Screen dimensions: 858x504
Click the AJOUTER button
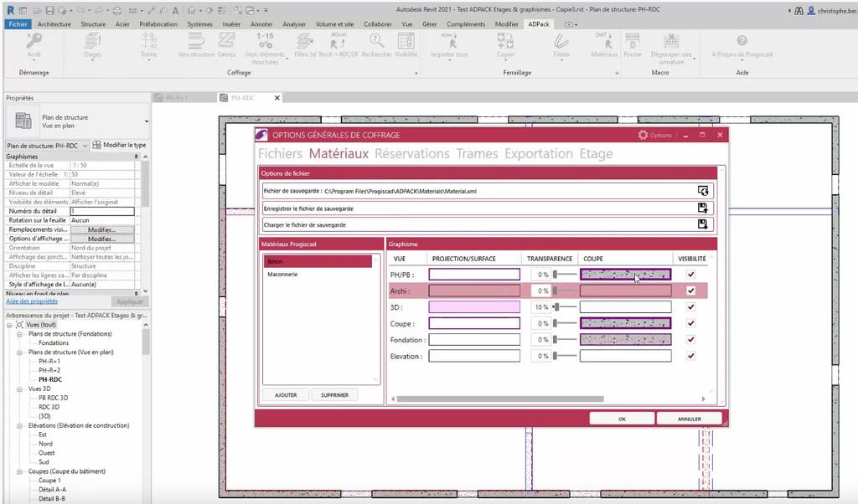(x=286, y=395)
